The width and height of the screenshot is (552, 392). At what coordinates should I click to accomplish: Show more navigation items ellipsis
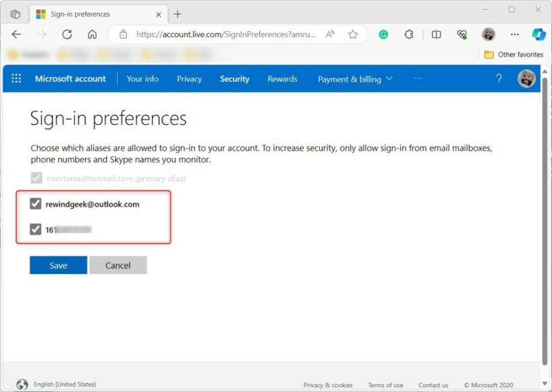tap(418, 78)
